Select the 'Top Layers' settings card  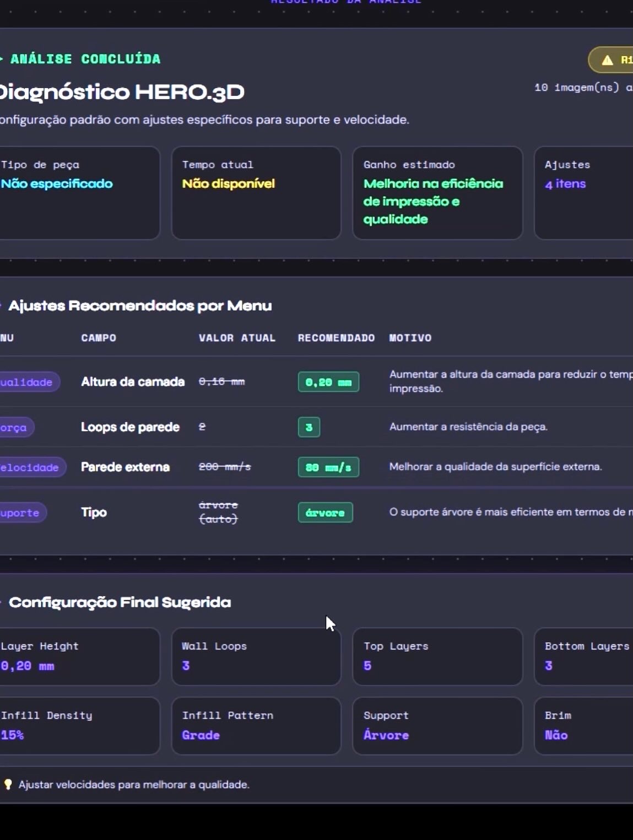coord(437,656)
